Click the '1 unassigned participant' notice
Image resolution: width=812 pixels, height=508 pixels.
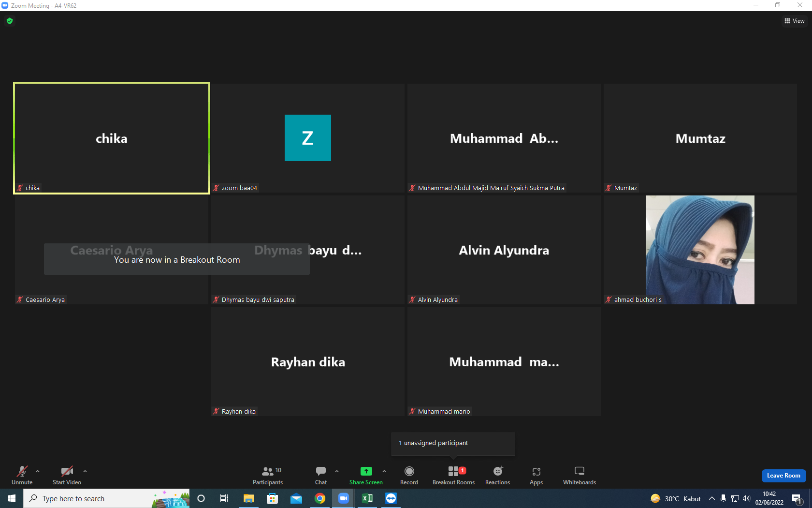[x=453, y=444]
